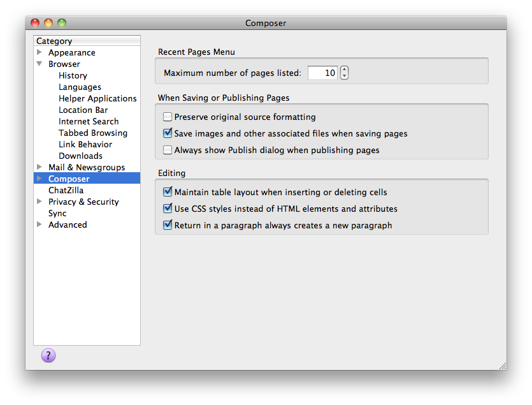This screenshot has width=532, height=405.
Task: Enable Always show Publish dialog checkbox
Action: point(168,151)
